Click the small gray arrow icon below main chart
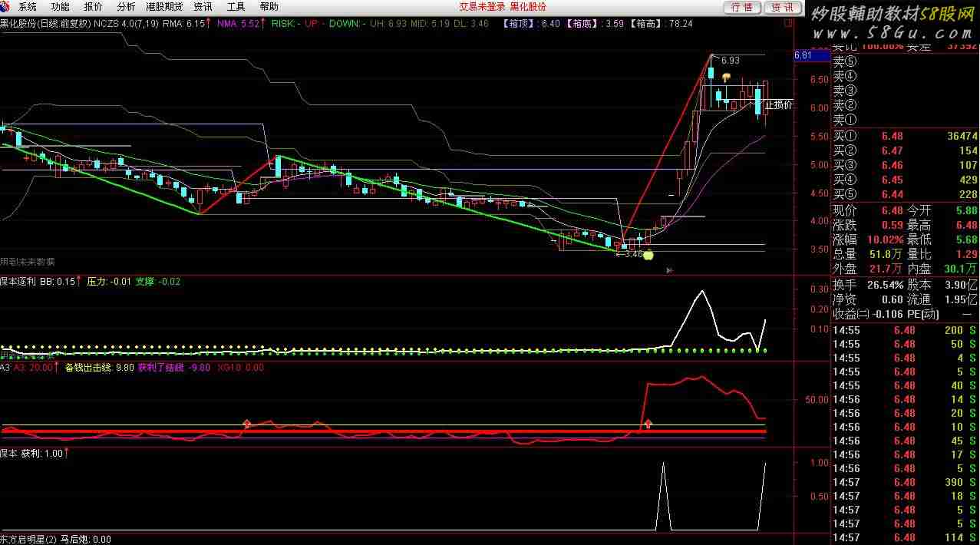The height and width of the screenshot is (545, 980). click(x=670, y=269)
